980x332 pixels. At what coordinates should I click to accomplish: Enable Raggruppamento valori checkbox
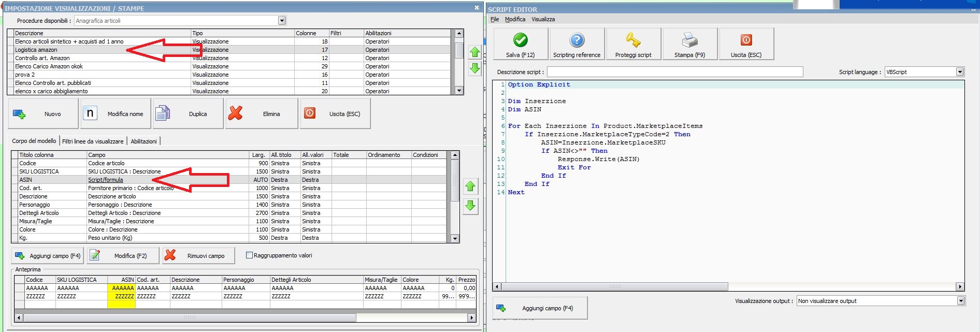pyautogui.click(x=249, y=255)
